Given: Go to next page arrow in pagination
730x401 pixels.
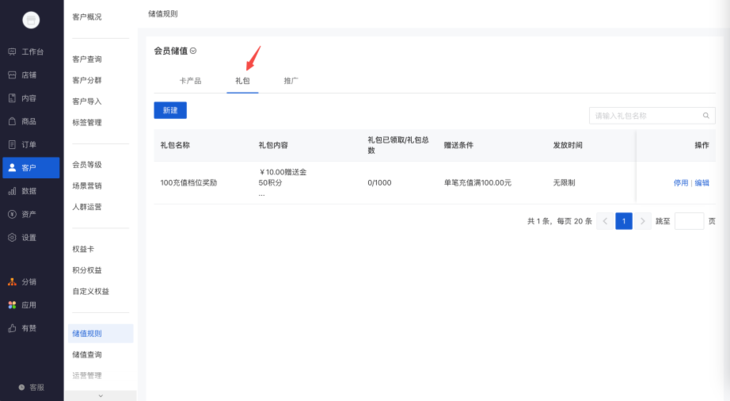Looking at the screenshot, I should click(x=643, y=221).
